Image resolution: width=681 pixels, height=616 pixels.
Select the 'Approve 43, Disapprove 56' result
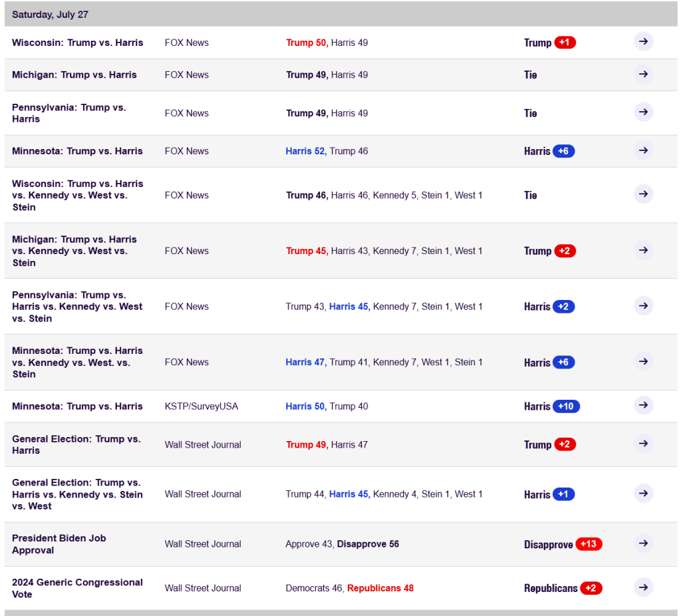click(342, 544)
